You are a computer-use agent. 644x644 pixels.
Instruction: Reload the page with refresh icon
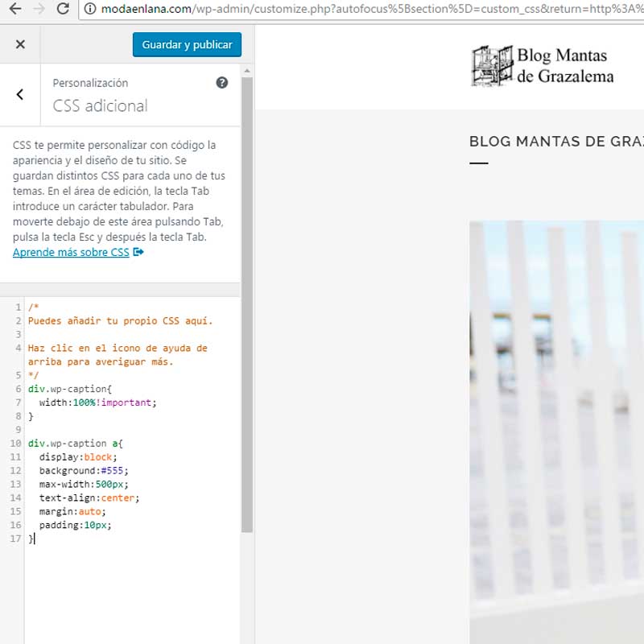(x=63, y=9)
